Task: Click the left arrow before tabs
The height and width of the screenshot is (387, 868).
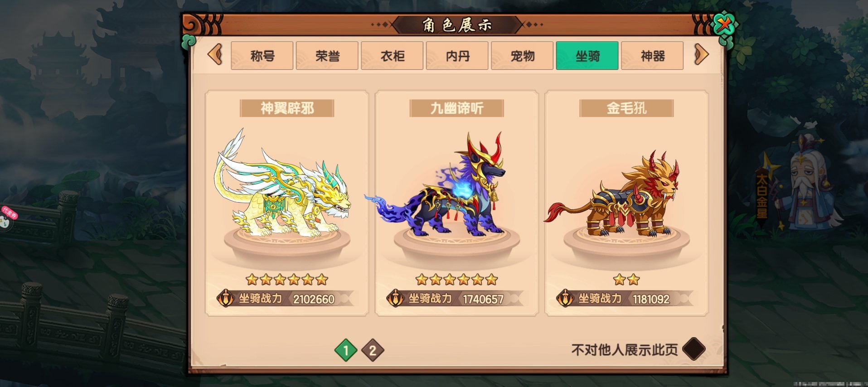Action: [x=215, y=55]
